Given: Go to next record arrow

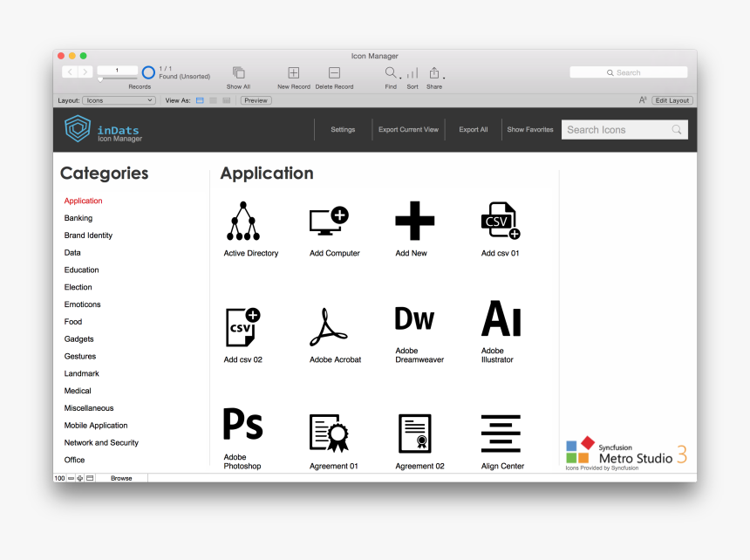Looking at the screenshot, I should 85,72.
